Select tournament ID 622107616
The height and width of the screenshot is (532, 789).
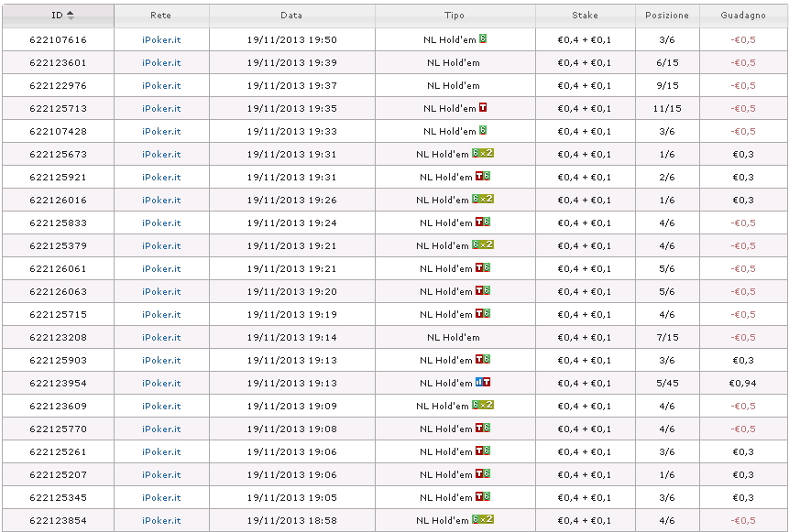coord(59,39)
